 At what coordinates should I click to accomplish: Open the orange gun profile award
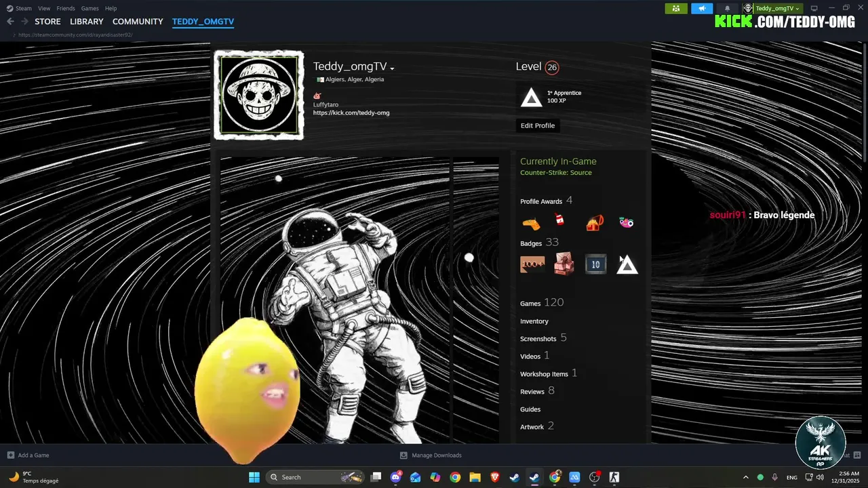tap(531, 222)
